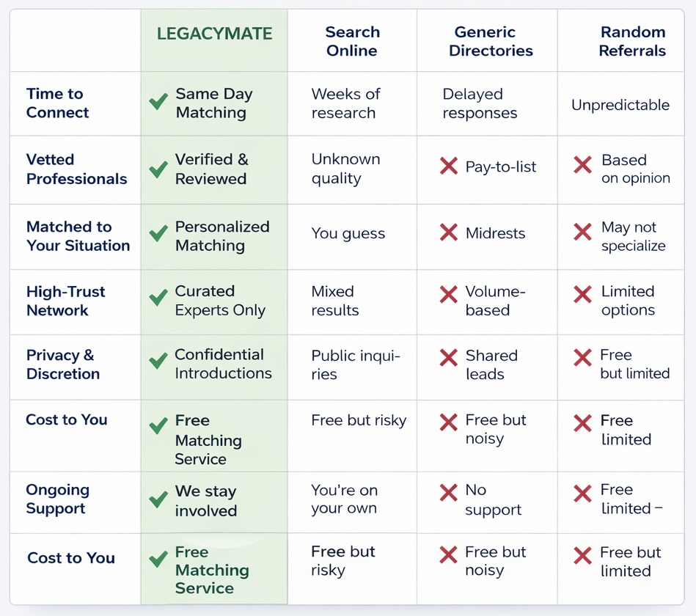Click the red X beside Midrests
The height and width of the screenshot is (616, 696).
pyautogui.click(x=449, y=232)
